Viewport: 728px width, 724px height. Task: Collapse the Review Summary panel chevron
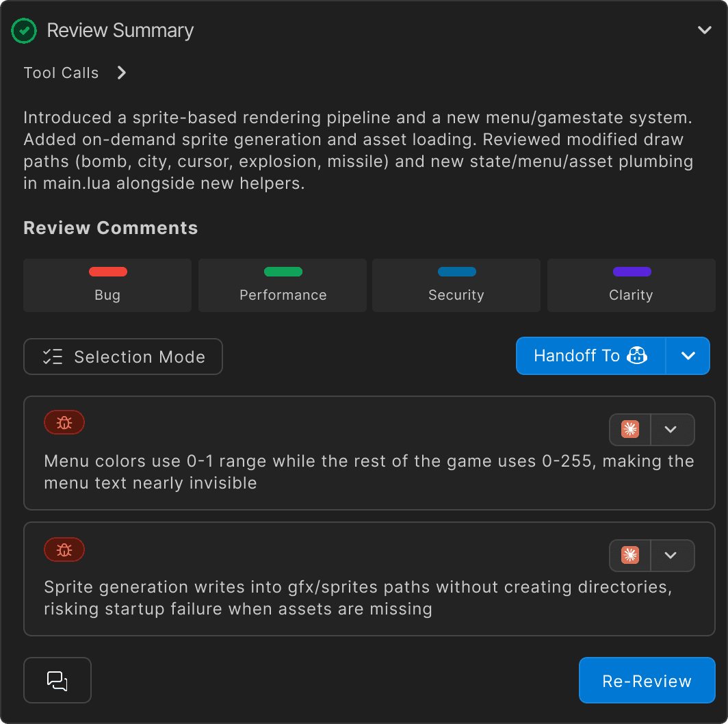coord(704,30)
